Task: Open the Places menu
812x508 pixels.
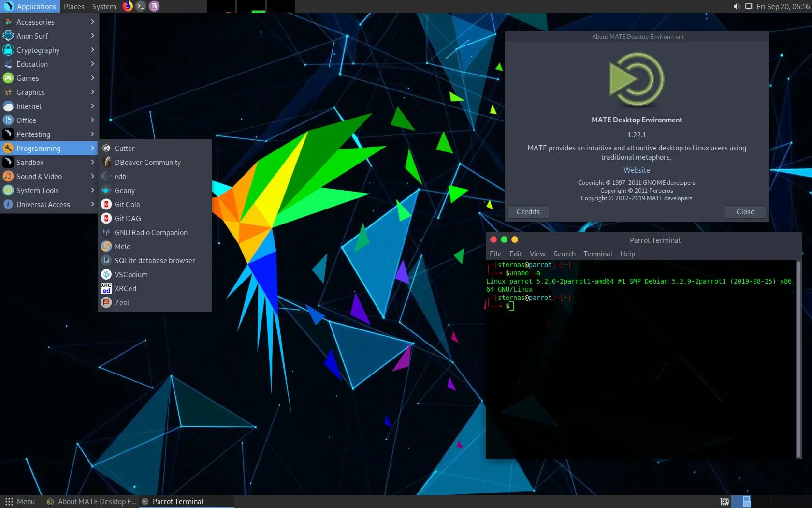Action: pyautogui.click(x=73, y=6)
